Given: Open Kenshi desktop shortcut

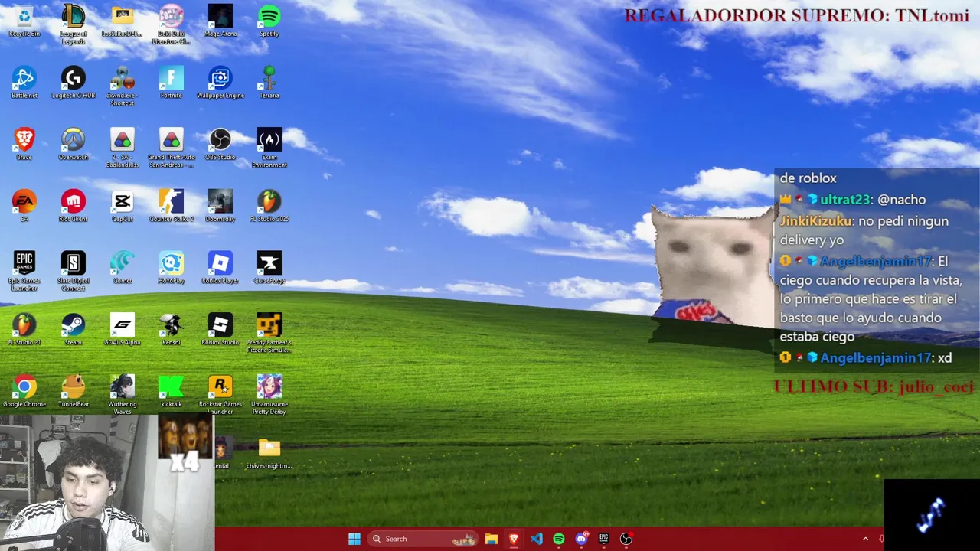Looking at the screenshot, I should coord(171,330).
